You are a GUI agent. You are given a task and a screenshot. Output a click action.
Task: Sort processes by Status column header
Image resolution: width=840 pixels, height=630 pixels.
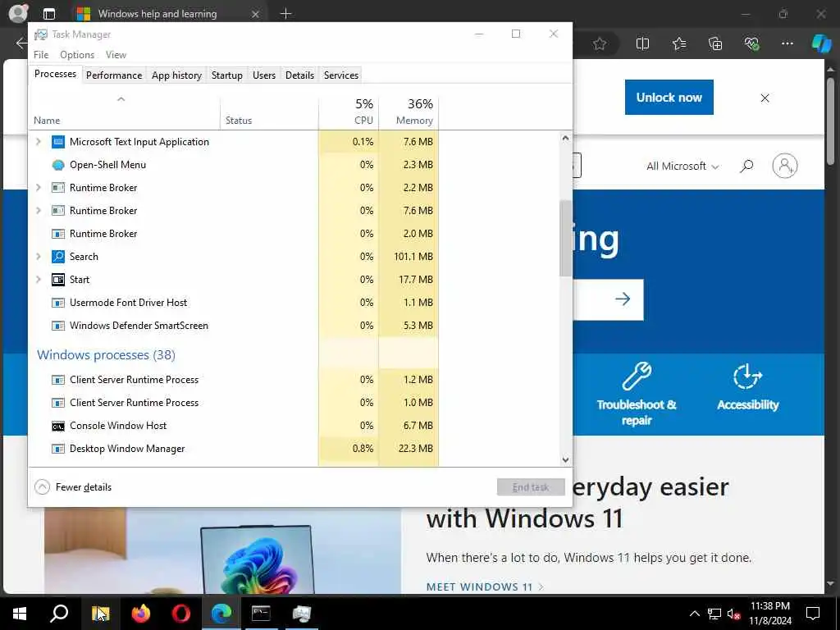269,112
